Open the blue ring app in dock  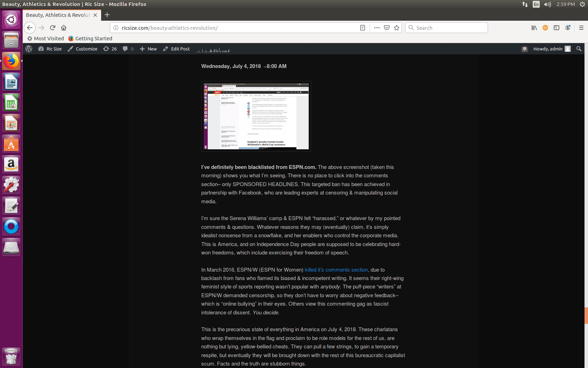coord(11,226)
